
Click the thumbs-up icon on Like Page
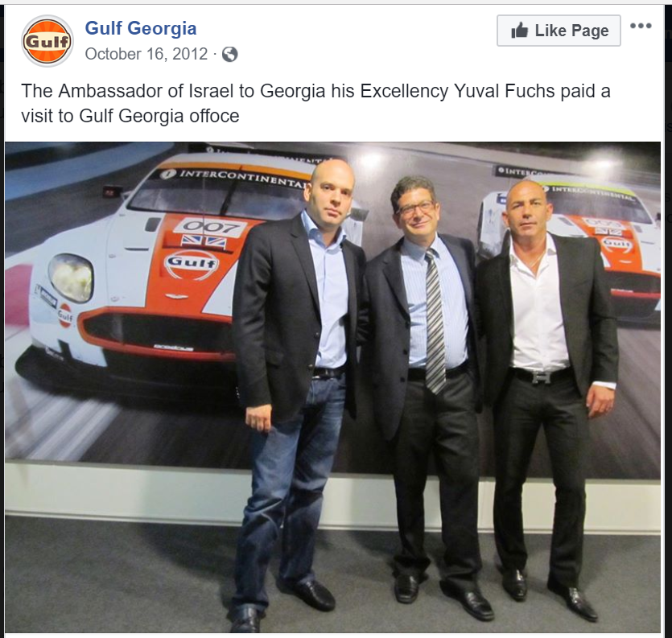coord(519,31)
